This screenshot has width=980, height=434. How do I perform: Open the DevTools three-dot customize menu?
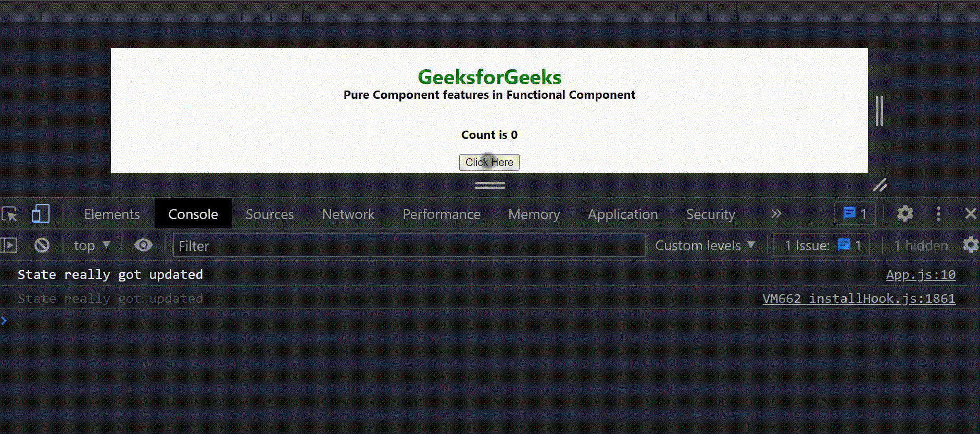pyautogui.click(x=938, y=214)
